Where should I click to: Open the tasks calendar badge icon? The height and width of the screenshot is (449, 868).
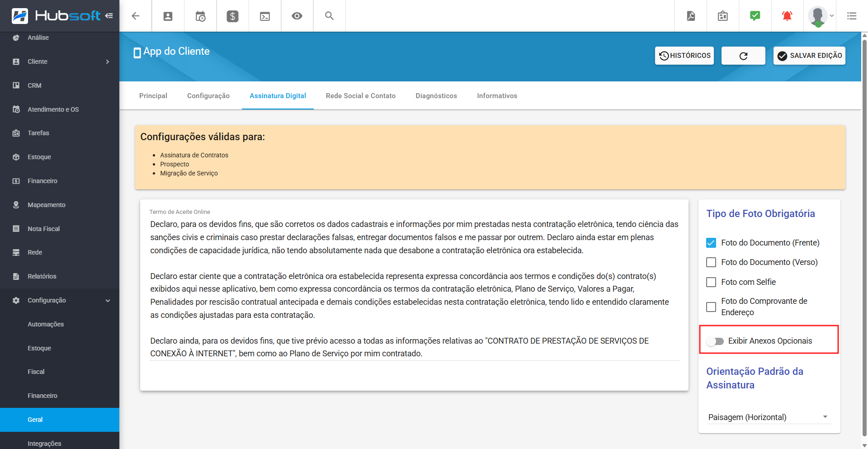click(723, 16)
